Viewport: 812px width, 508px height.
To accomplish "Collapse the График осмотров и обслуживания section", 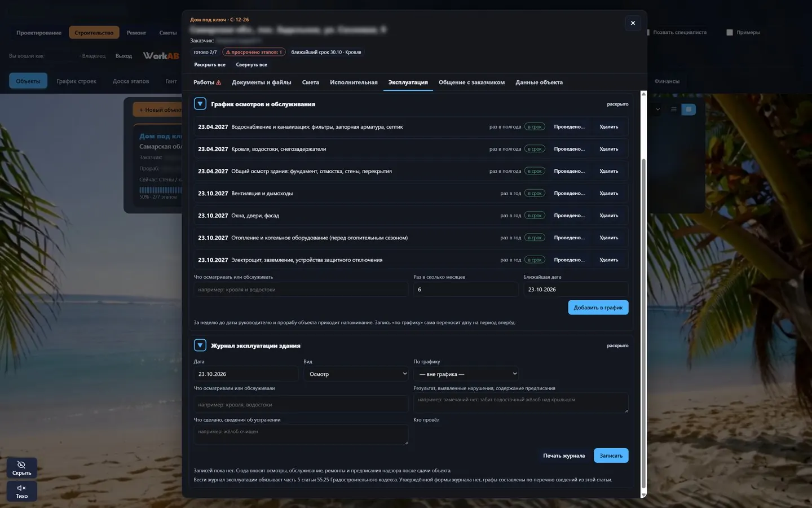I will (200, 104).
